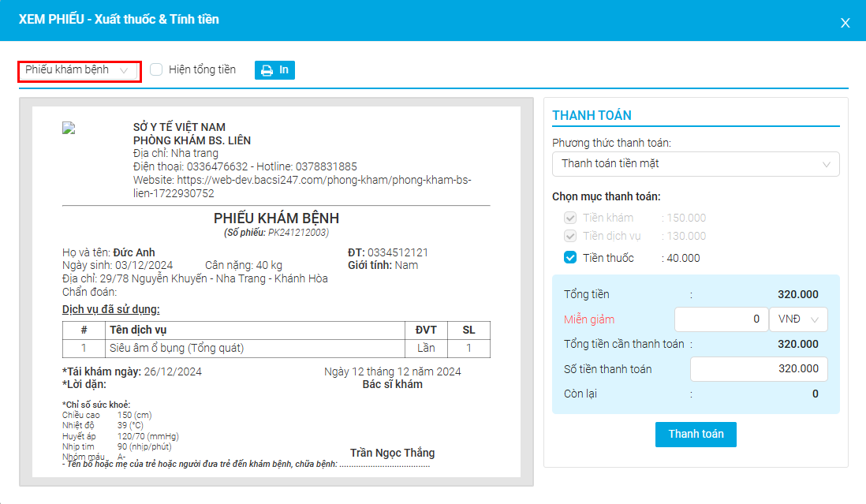The height and width of the screenshot is (504, 866).
Task: Open the Phiếu khám bệnh dropdown
Action: [x=78, y=70]
